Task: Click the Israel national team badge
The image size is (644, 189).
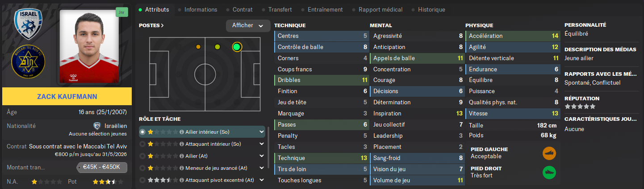Action: tap(28, 27)
